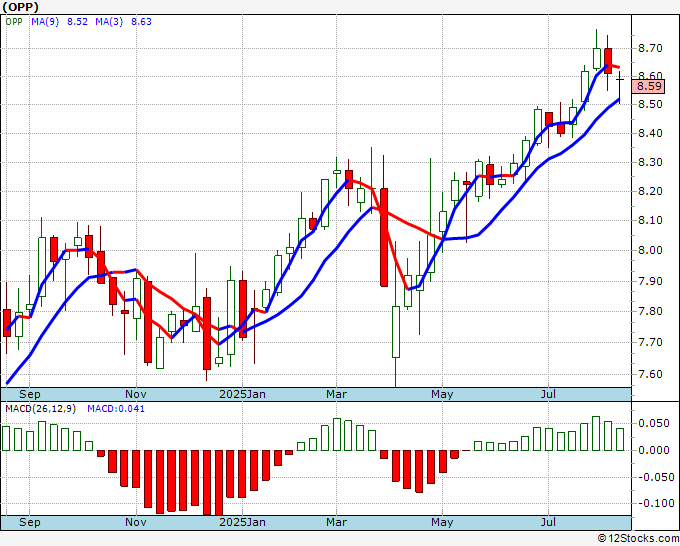This screenshot has width=680, height=546.
Task: Select the MA(3) legend label
Action: [109, 22]
